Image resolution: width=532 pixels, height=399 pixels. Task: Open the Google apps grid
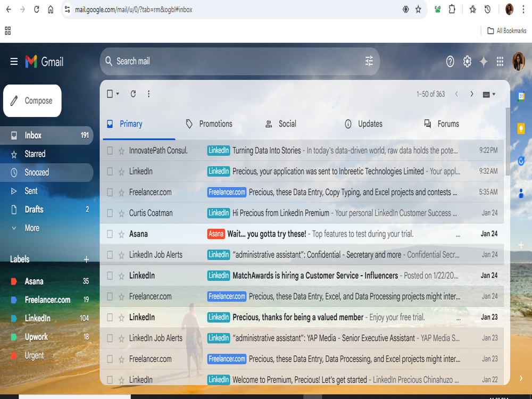pyautogui.click(x=500, y=61)
